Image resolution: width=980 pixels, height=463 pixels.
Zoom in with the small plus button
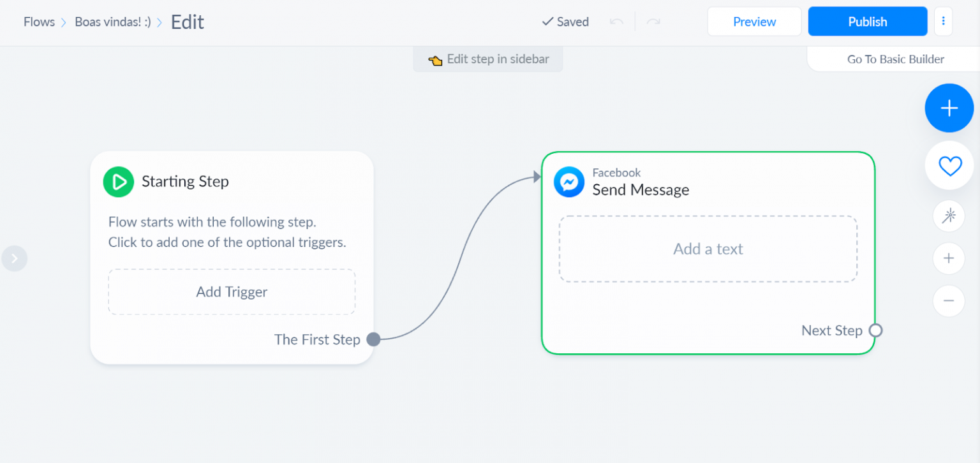[x=949, y=258]
